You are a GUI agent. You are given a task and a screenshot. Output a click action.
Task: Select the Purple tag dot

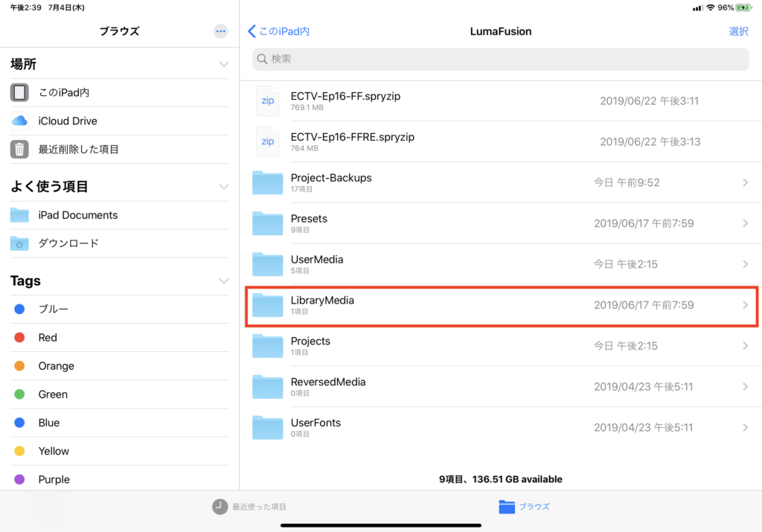19,479
